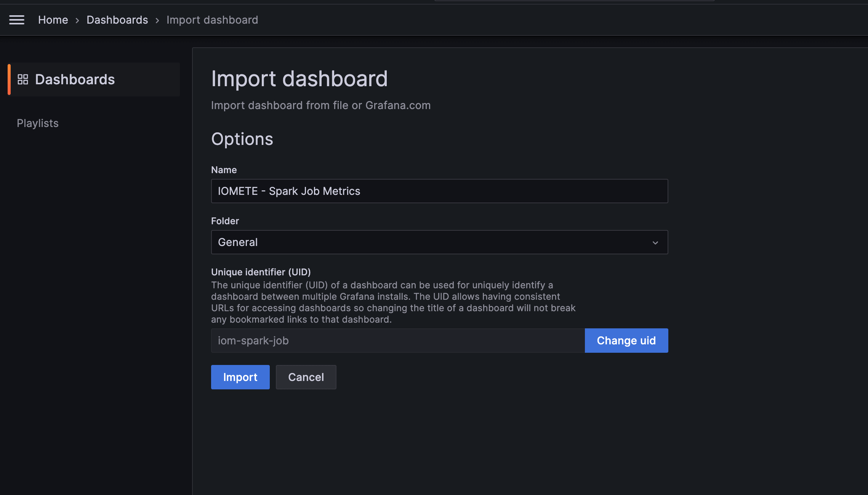This screenshot has width=868, height=495.
Task: Click the Name input field
Action: coord(439,191)
